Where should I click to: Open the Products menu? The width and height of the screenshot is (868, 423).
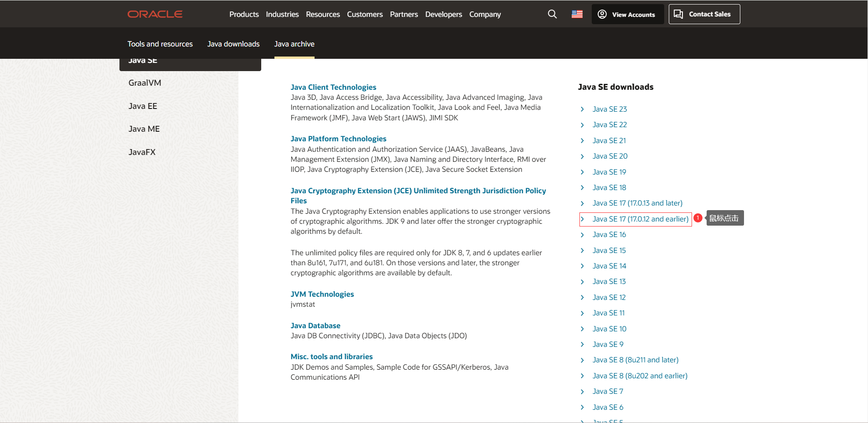244,14
